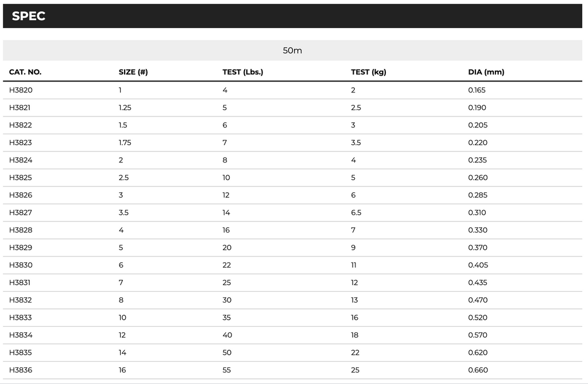Viewport: 588px width, 384px height.
Task: Click the CAT. NO. column header
Action: [25, 72]
